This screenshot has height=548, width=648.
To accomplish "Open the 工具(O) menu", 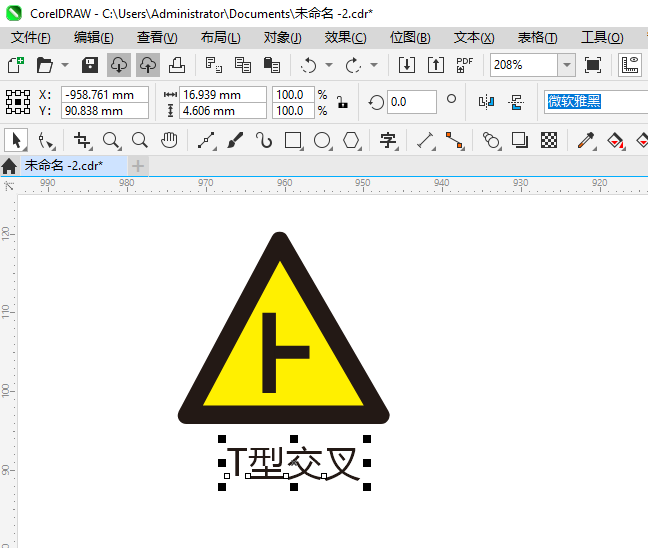I will 602,38.
